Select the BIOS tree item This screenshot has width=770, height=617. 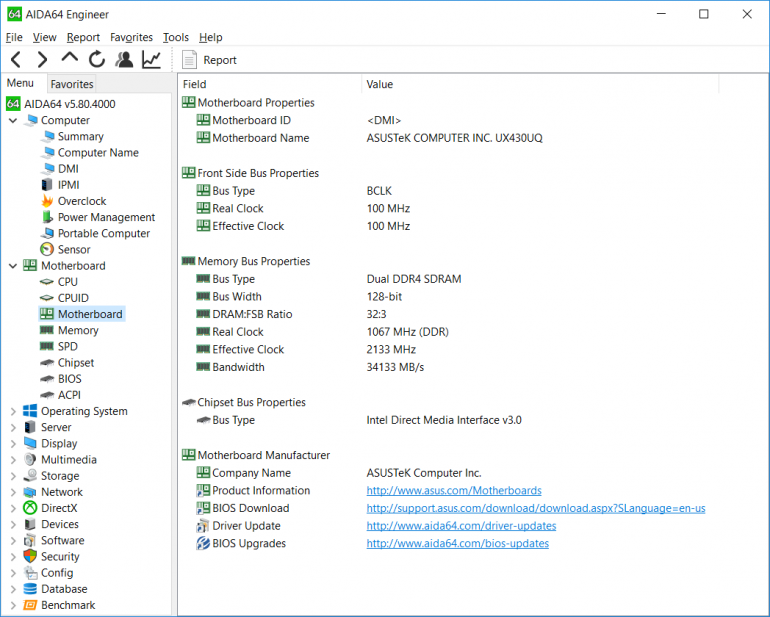(70, 379)
